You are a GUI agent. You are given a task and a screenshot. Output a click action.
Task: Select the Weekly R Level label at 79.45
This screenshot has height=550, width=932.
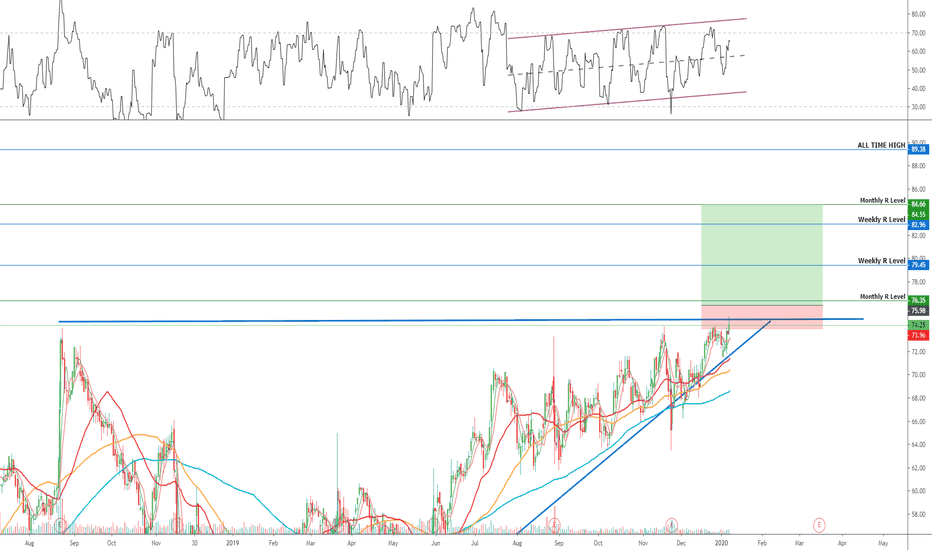click(x=881, y=260)
